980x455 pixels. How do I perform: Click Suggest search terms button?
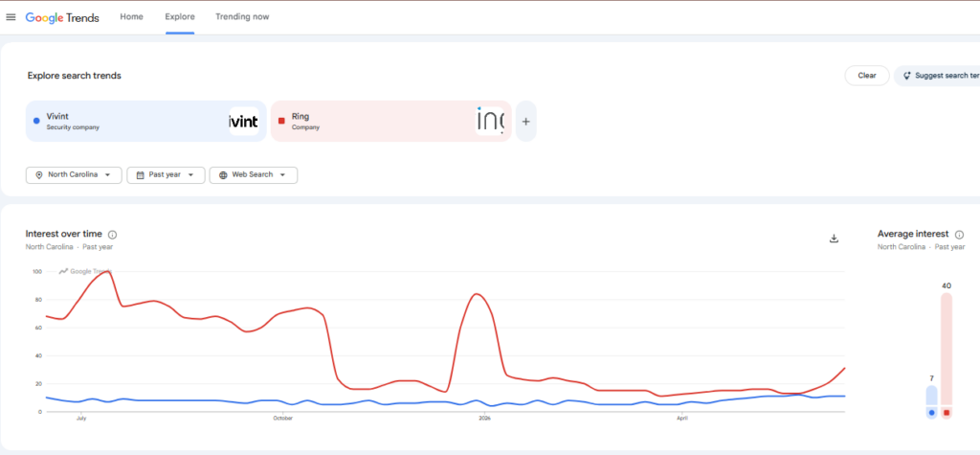coord(938,75)
